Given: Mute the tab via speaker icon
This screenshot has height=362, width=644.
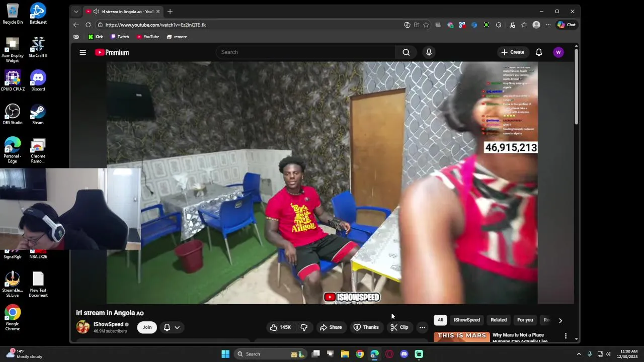Looking at the screenshot, I should coord(96,12).
